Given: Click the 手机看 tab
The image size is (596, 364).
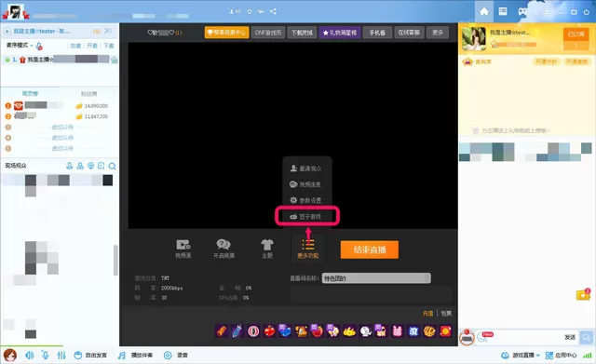Looking at the screenshot, I should tap(377, 33).
